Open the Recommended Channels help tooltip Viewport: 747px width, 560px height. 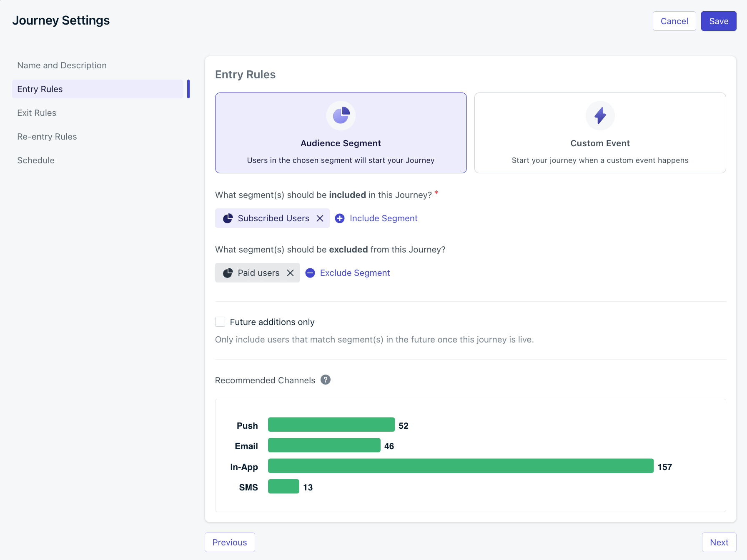click(325, 380)
